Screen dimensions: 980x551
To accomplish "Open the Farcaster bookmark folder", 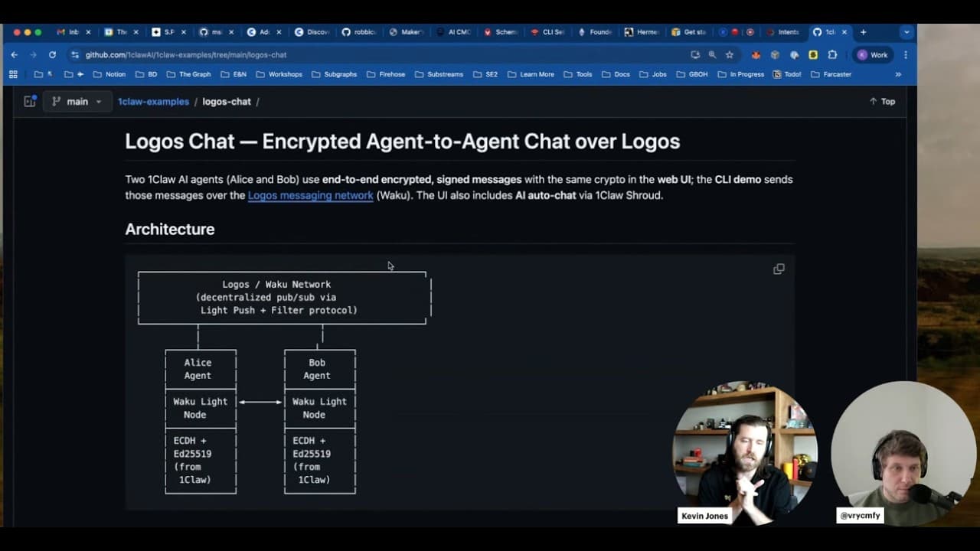I will point(831,74).
